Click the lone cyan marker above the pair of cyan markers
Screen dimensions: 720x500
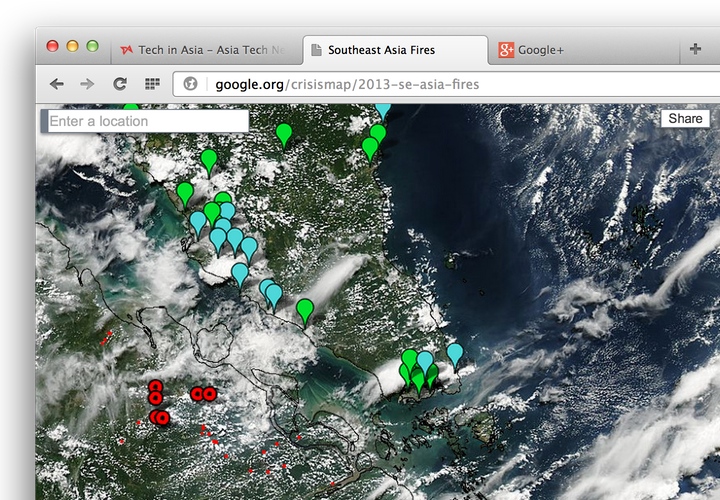point(240,275)
